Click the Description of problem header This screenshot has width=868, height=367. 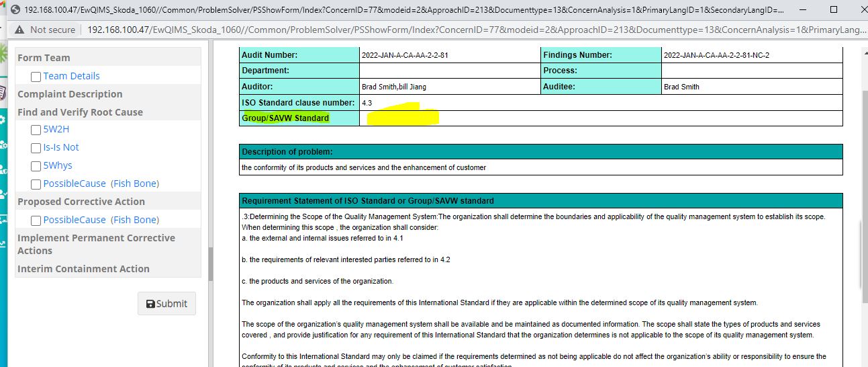coord(541,152)
